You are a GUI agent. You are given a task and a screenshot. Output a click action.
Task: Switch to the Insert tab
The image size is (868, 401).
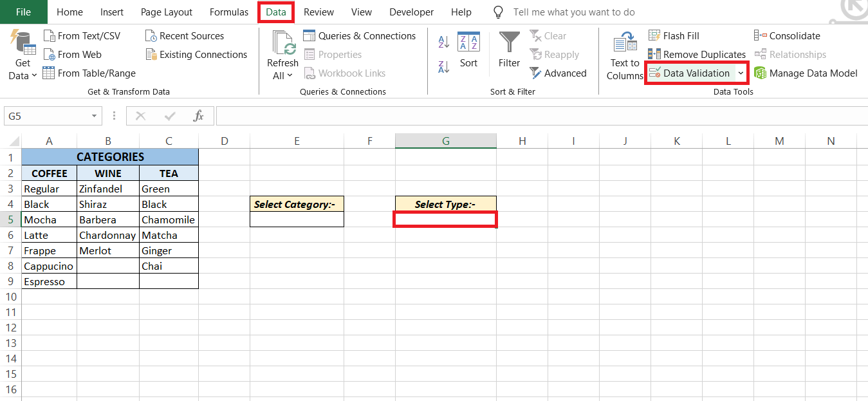112,12
